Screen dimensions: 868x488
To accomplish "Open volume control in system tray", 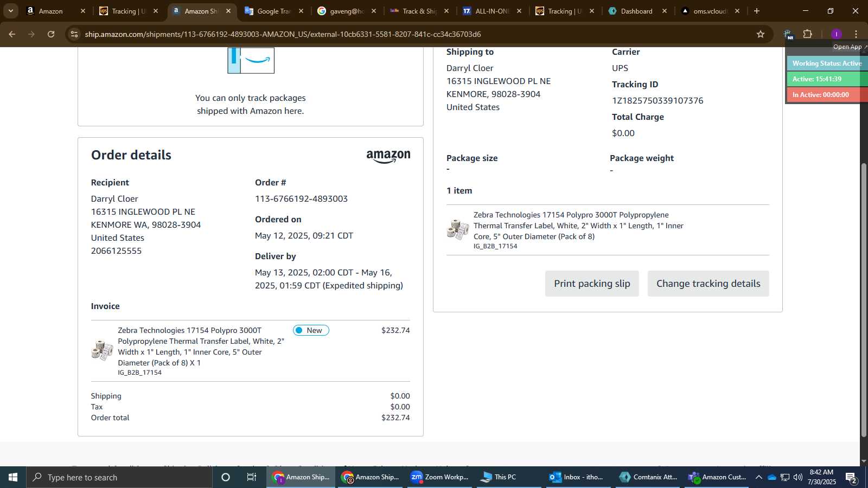I will [798, 477].
